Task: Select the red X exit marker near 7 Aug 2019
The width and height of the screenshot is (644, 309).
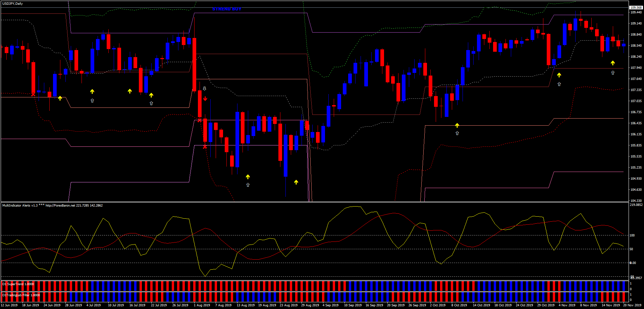Action: [x=205, y=147]
